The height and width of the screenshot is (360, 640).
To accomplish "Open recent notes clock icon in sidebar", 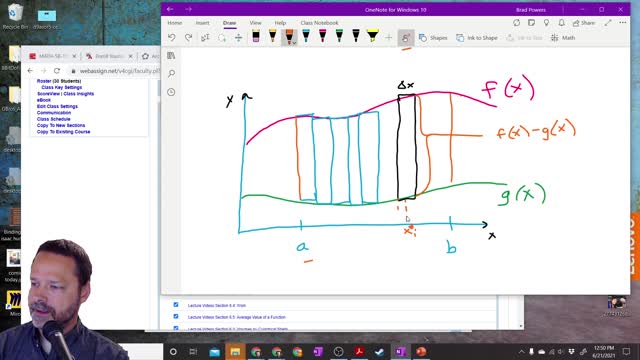I will (171, 92).
